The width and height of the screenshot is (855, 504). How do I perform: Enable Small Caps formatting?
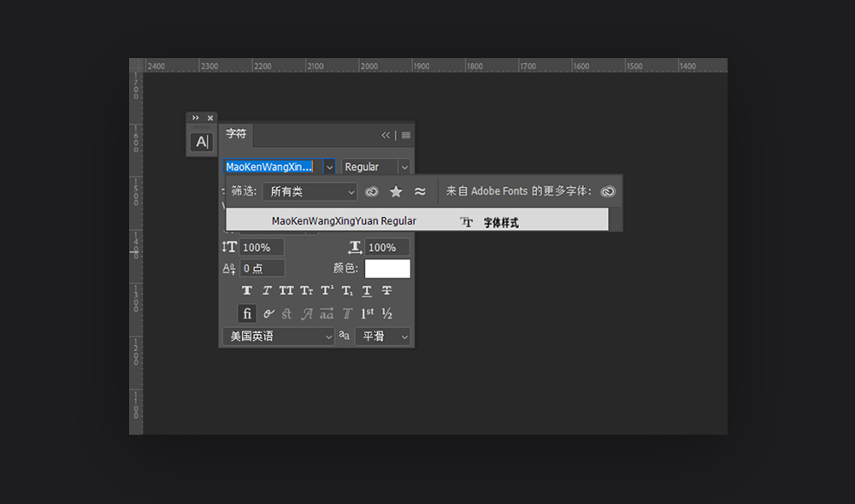[x=307, y=291]
